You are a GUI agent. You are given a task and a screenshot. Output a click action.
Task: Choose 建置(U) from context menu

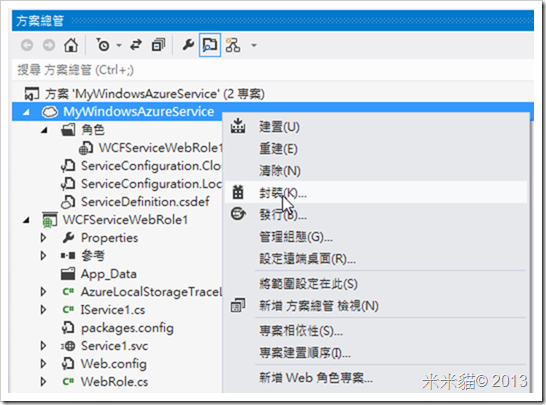click(x=376, y=127)
